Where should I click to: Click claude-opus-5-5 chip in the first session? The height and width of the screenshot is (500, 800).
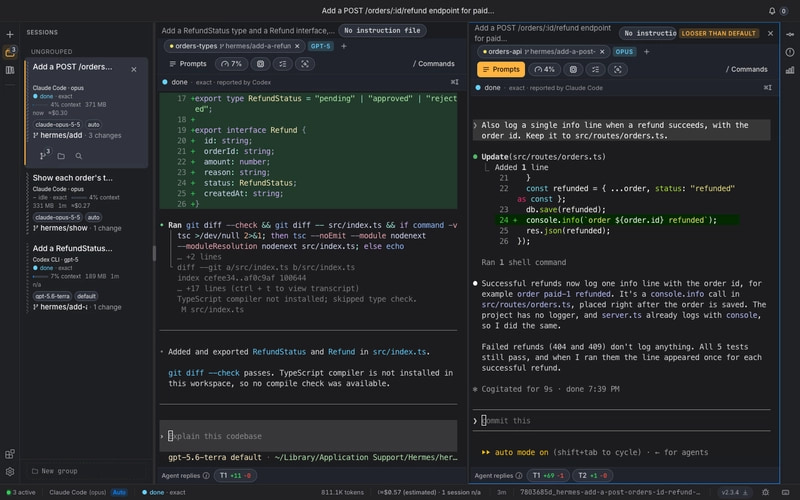[58, 124]
